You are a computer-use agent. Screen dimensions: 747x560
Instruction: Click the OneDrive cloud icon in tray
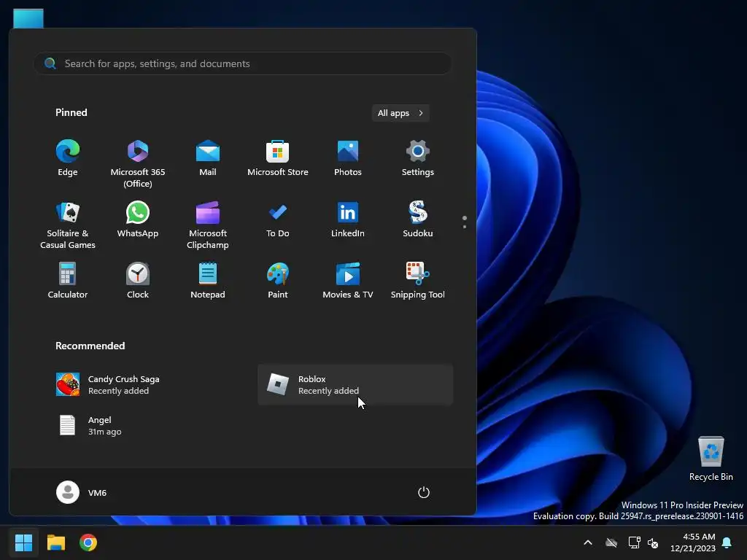pyautogui.click(x=611, y=542)
